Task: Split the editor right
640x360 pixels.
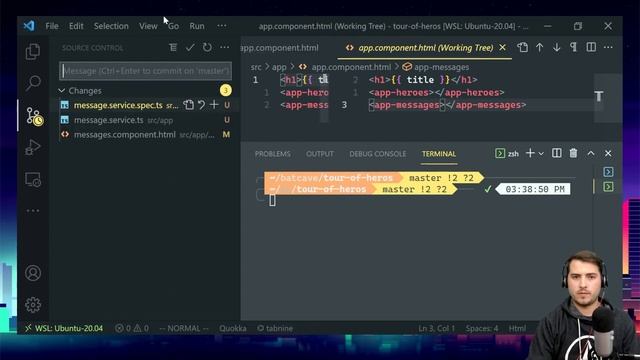Action: click(591, 48)
